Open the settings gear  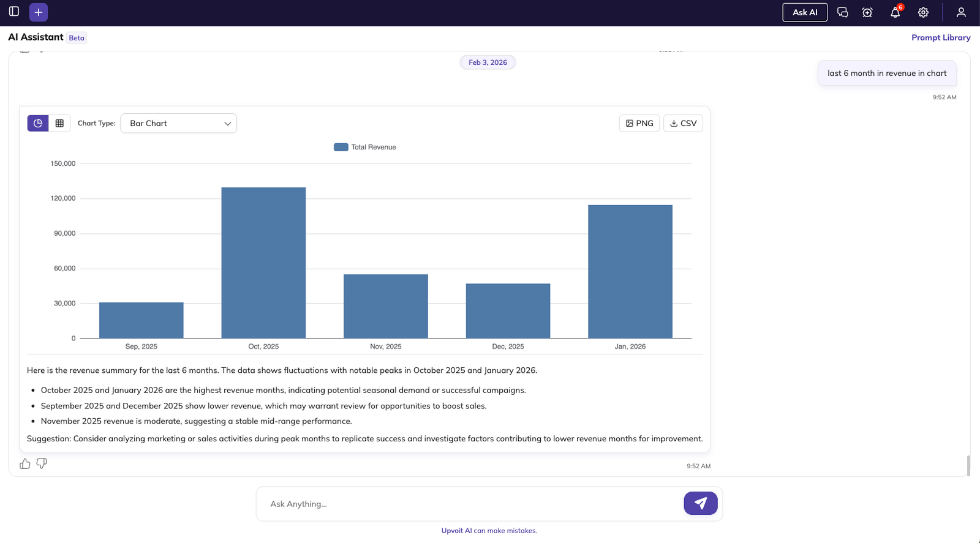(x=923, y=12)
